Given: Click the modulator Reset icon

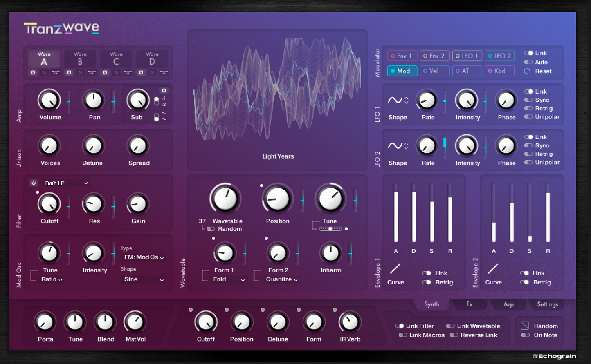Looking at the screenshot, I should (x=527, y=71).
